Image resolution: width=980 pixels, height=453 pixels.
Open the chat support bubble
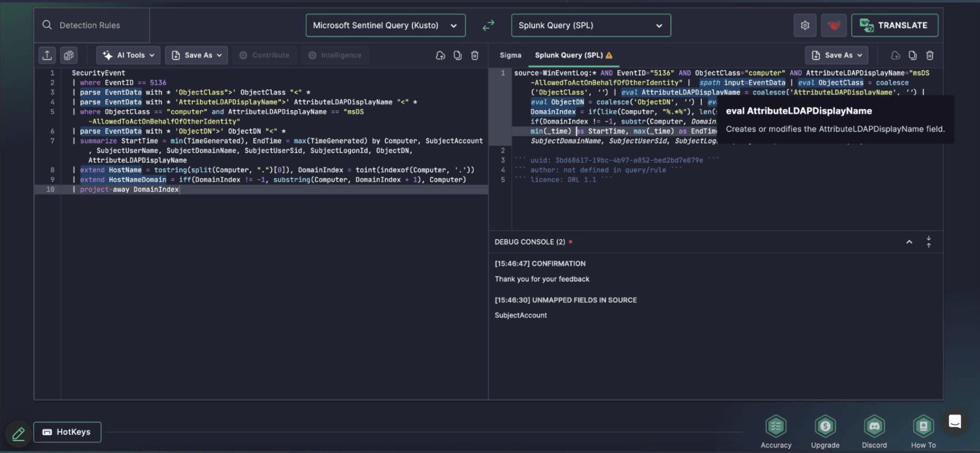pos(955,421)
